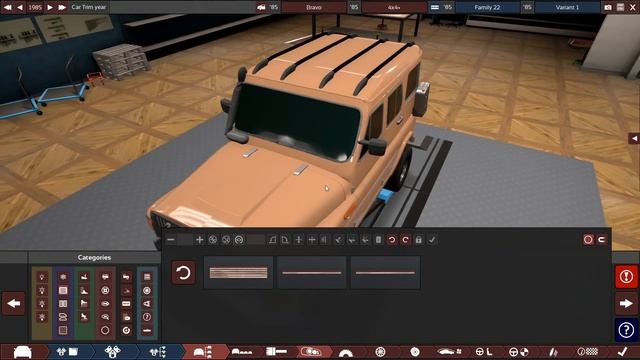Open the engine variant tab with arrows

(x=158, y=352)
